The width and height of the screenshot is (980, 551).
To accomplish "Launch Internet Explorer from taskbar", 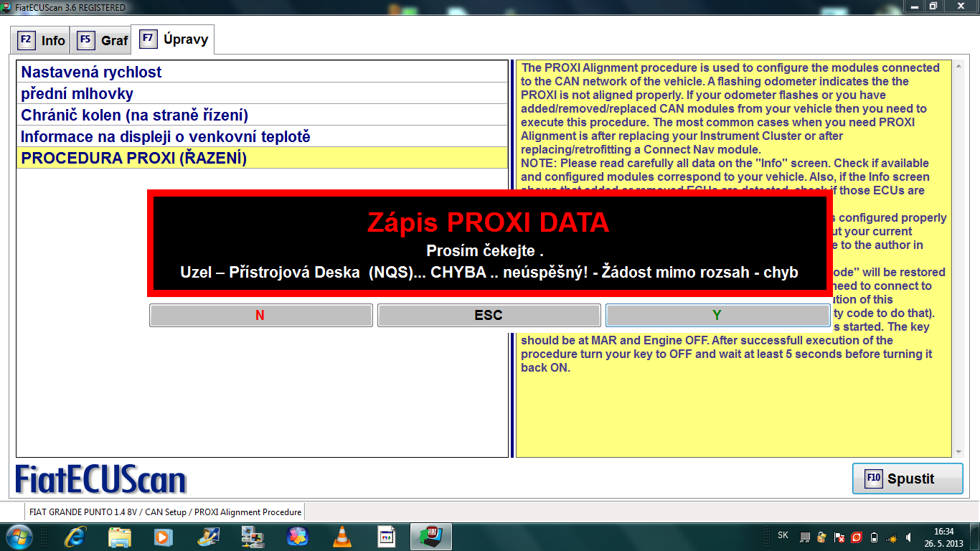I will pos(75,536).
